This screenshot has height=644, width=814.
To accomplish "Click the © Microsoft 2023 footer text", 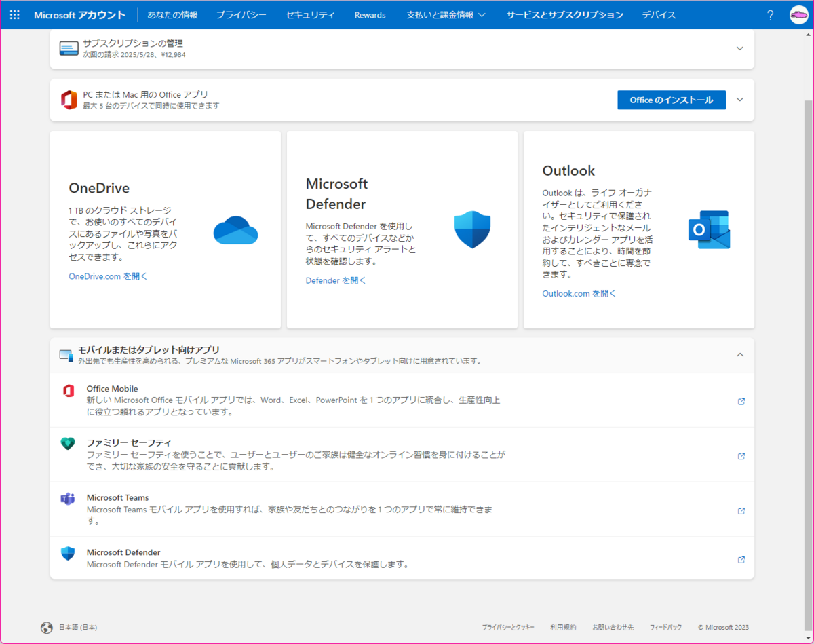I will click(723, 628).
